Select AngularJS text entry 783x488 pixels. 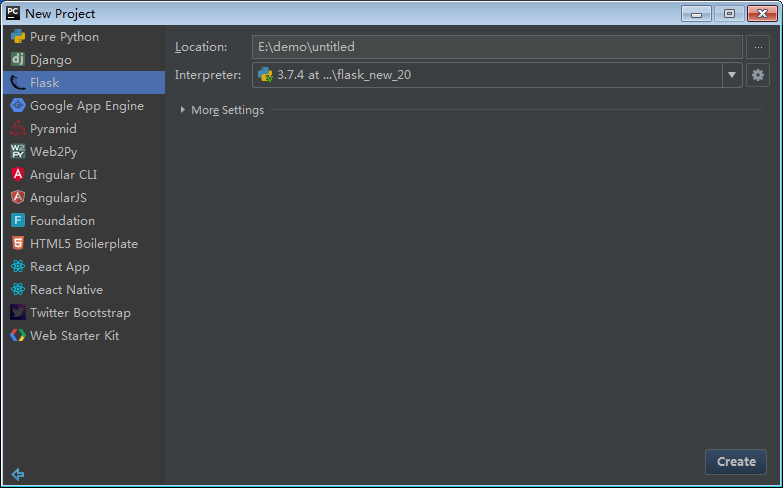point(58,198)
